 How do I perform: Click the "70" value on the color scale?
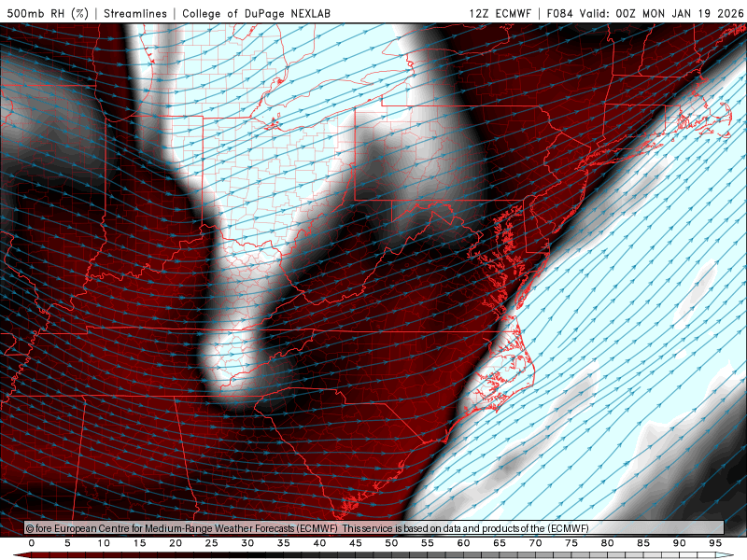coord(535,543)
